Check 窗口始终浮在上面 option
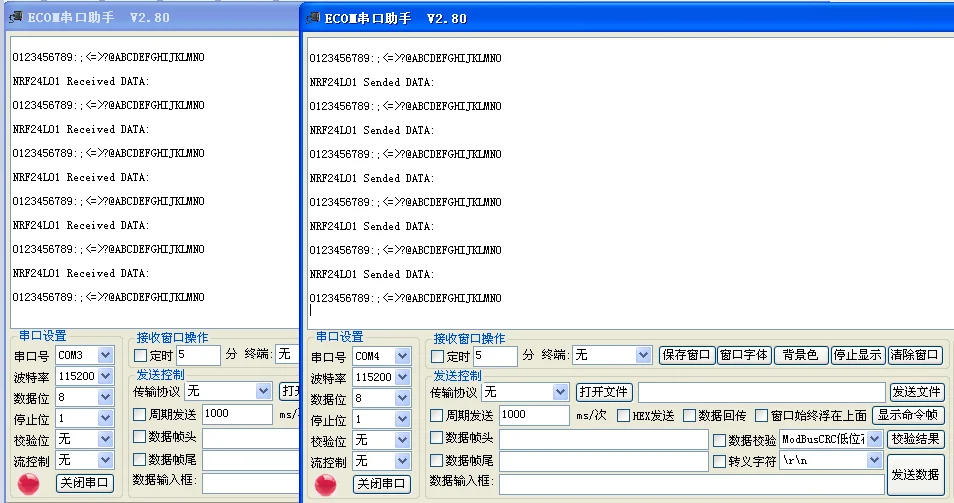Viewport: 954px width, 503px height. click(x=761, y=415)
